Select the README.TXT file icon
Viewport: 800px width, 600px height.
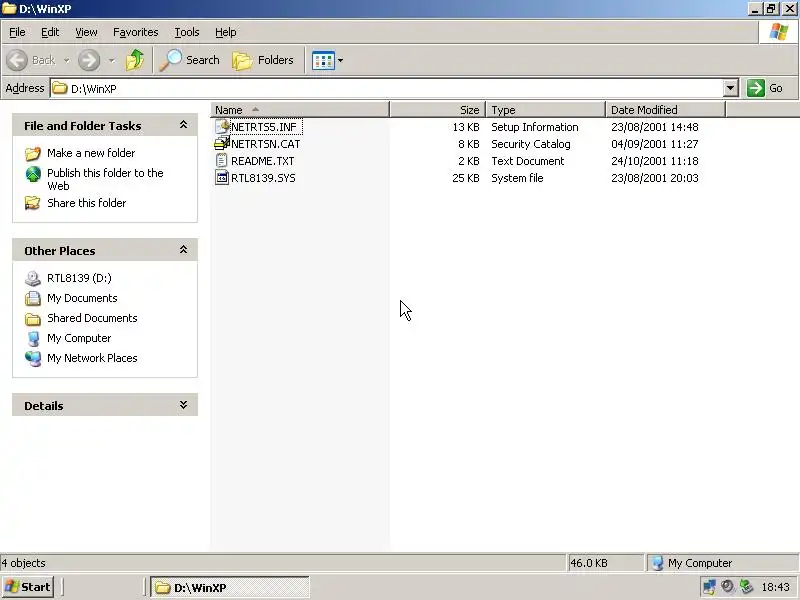tap(221, 161)
